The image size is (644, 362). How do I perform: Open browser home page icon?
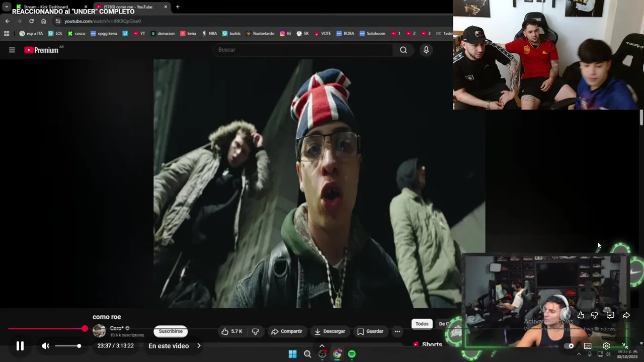click(43, 21)
